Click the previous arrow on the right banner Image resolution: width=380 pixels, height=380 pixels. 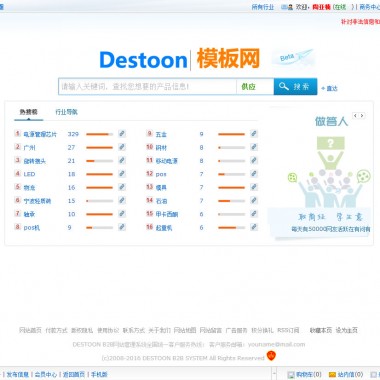pyautogui.click(x=355, y=116)
